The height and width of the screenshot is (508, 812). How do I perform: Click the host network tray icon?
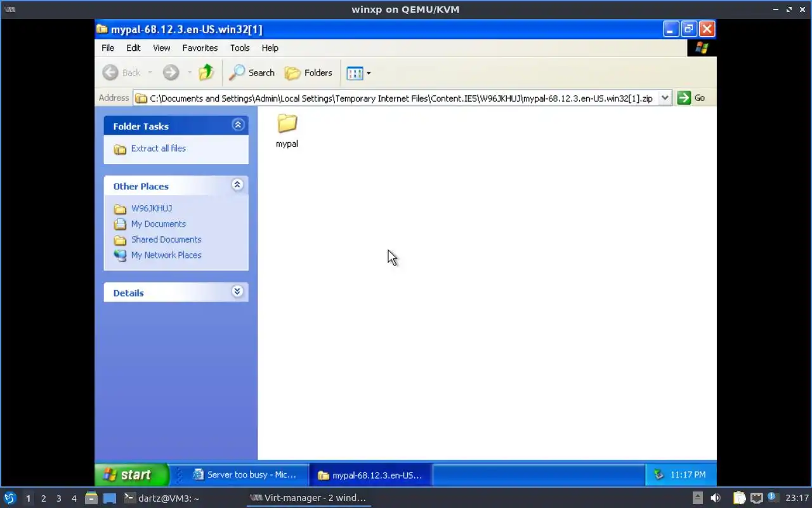[x=756, y=498]
